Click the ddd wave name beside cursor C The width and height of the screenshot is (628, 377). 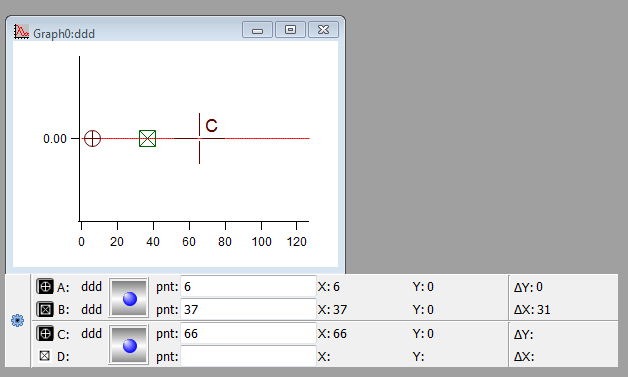click(x=91, y=334)
